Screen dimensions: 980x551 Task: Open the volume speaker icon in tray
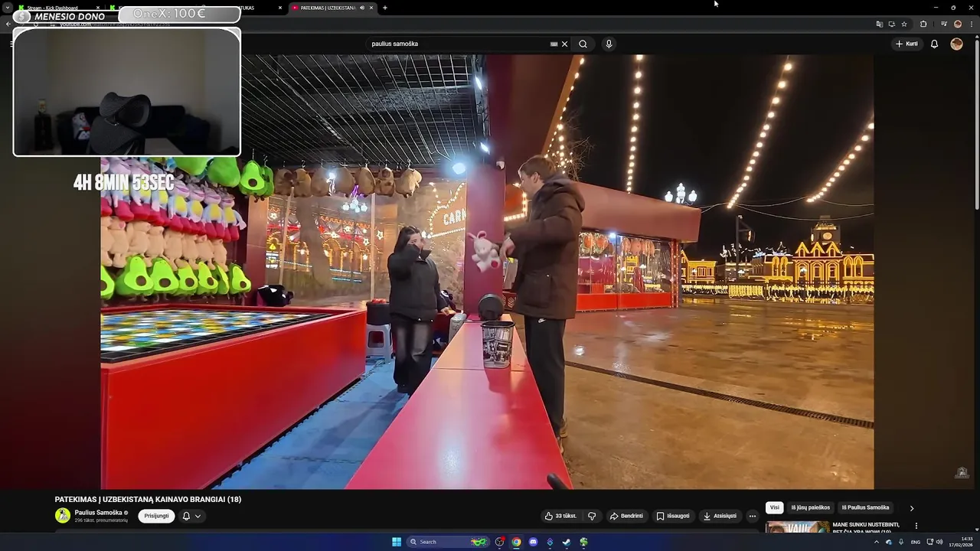[939, 542]
